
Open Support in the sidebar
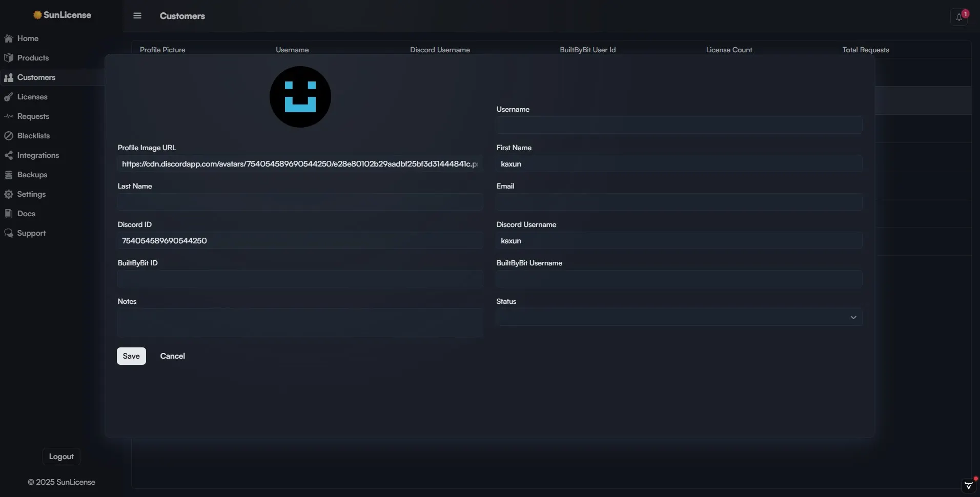[x=31, y=233]
